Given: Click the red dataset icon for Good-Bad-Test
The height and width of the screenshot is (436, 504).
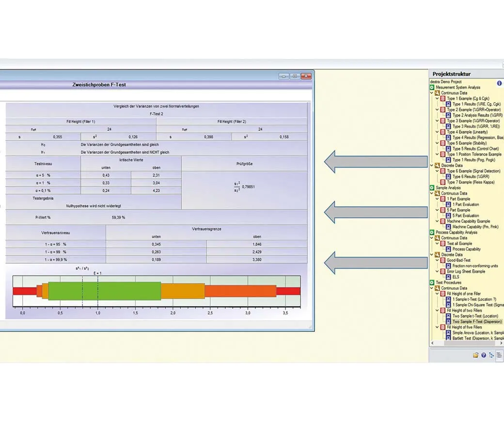Looking at the screenshot, I should point(442,260).
